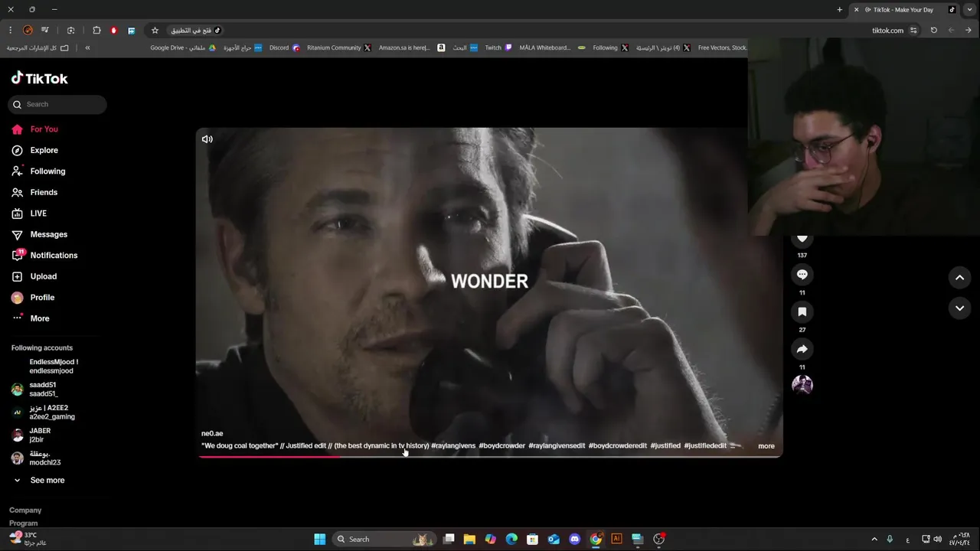Viewport: 980px width, 551px height.
Task: Click the ne0.ae username on video
Action: (x=212, y=434)
